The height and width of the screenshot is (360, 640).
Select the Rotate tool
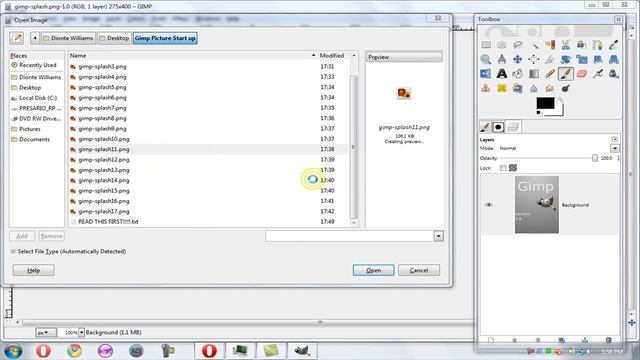[x=566, y=60]
